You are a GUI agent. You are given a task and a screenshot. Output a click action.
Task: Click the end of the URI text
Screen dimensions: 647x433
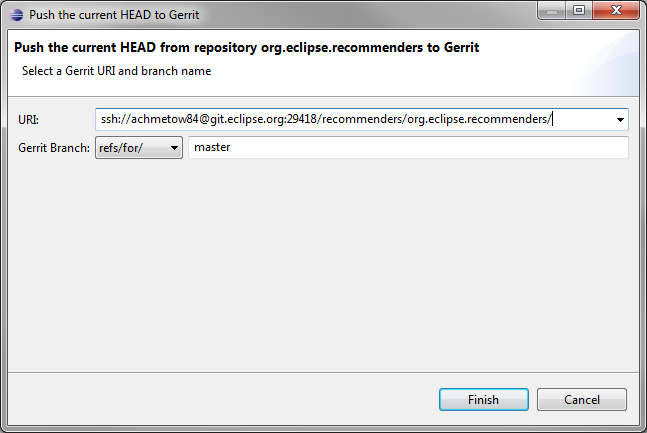tap(553, 120)
